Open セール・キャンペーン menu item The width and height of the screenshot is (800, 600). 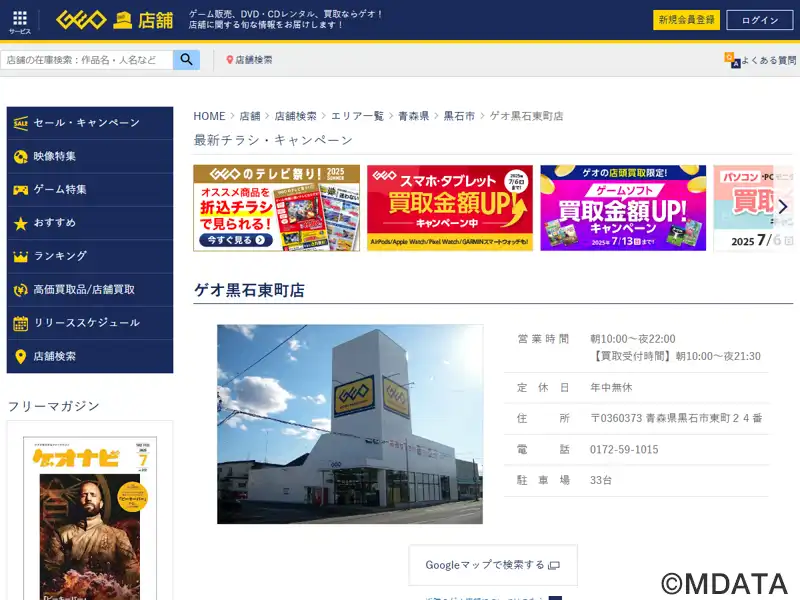coord(90,123)
